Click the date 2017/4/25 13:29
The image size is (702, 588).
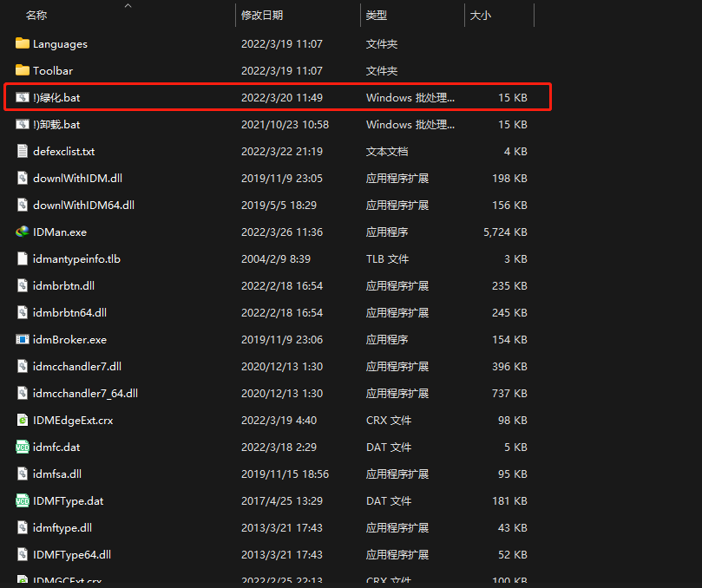(x=282, y=500)
